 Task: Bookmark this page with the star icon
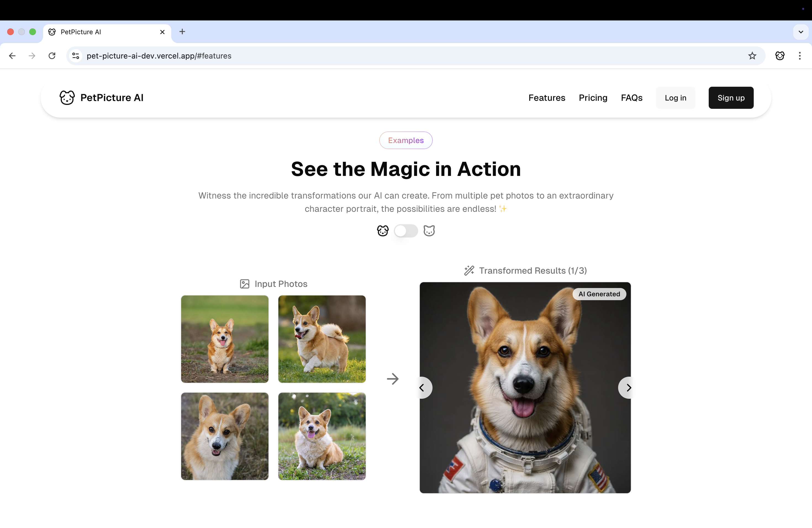coord(752,56)
